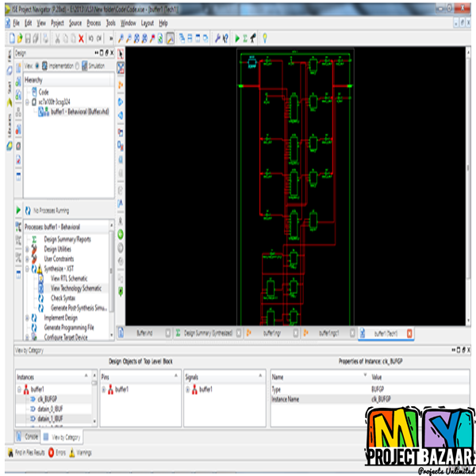476x476 pixels.
Task: Click the Processes panel vertical scrollbar
Action: [111, 270]
